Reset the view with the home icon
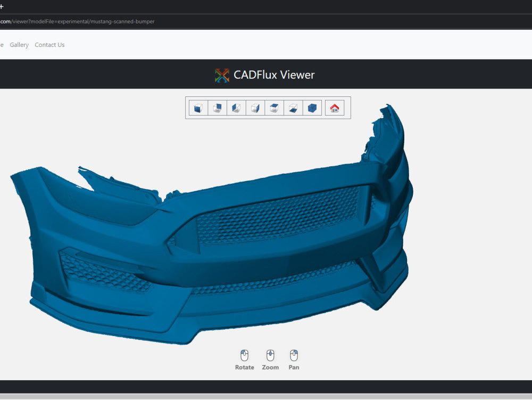 [335, 108]
